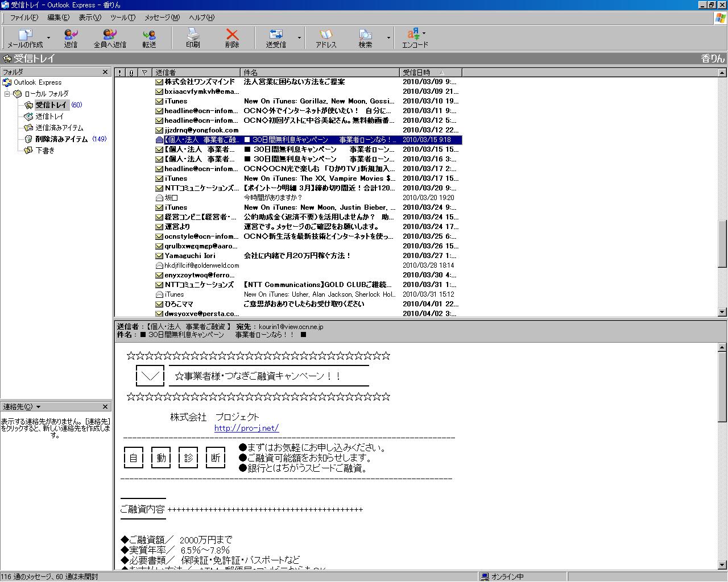This screenshot has height=582, width=728.
Task: Click the 全員へ返信 (Reply All) icon
Action: pyautogui.click(x=110, y=38)
